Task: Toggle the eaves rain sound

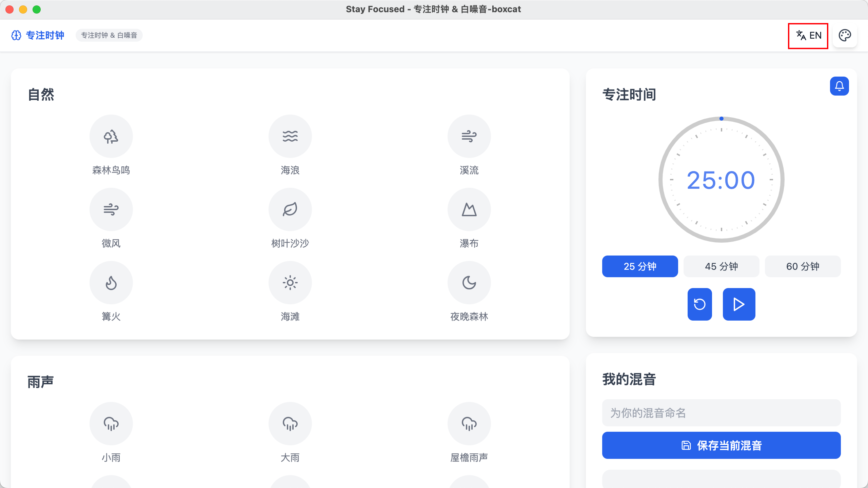Action: tap(469, 424)
